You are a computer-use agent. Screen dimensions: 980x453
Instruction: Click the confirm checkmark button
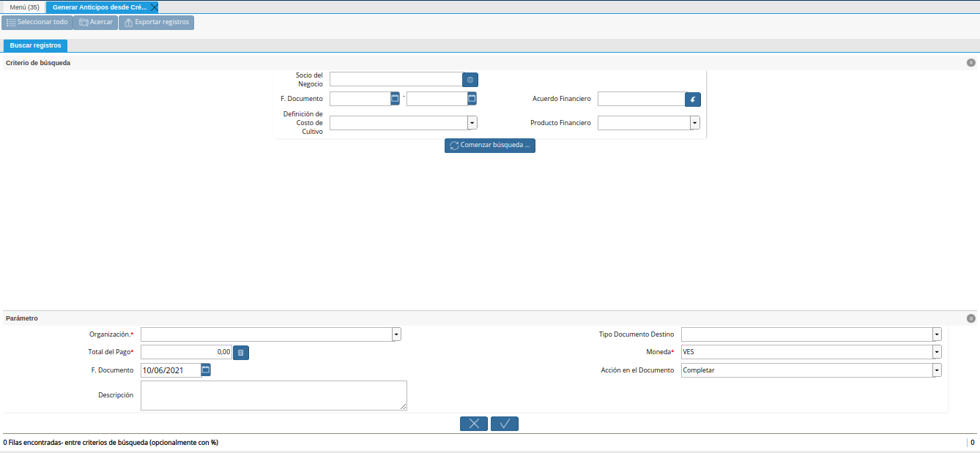point(505,423)
